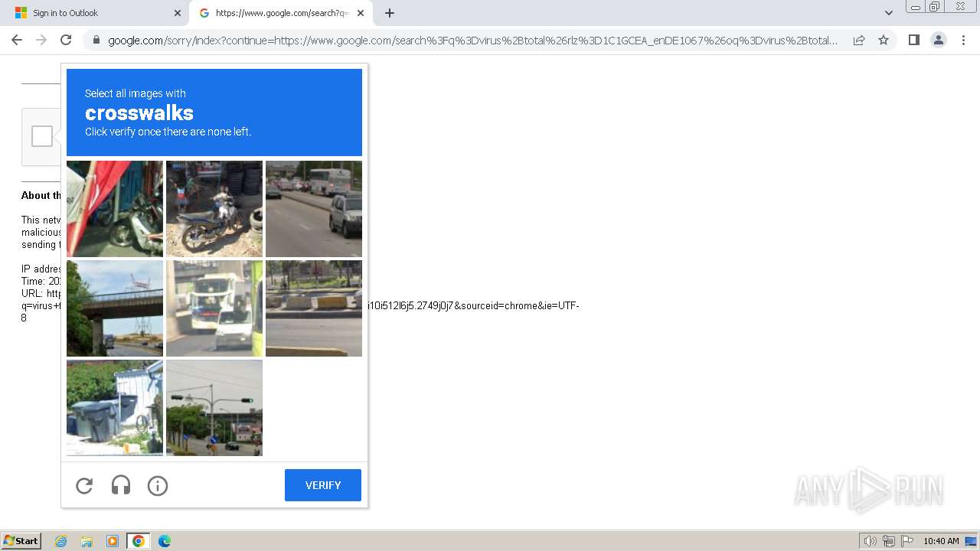Reload the current page
980x551 pixels.
tap(66, 40)
